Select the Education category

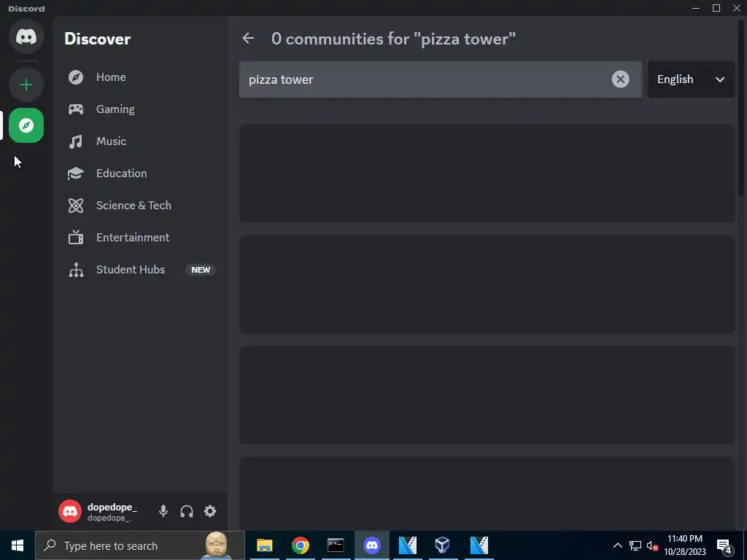(142, 174)
